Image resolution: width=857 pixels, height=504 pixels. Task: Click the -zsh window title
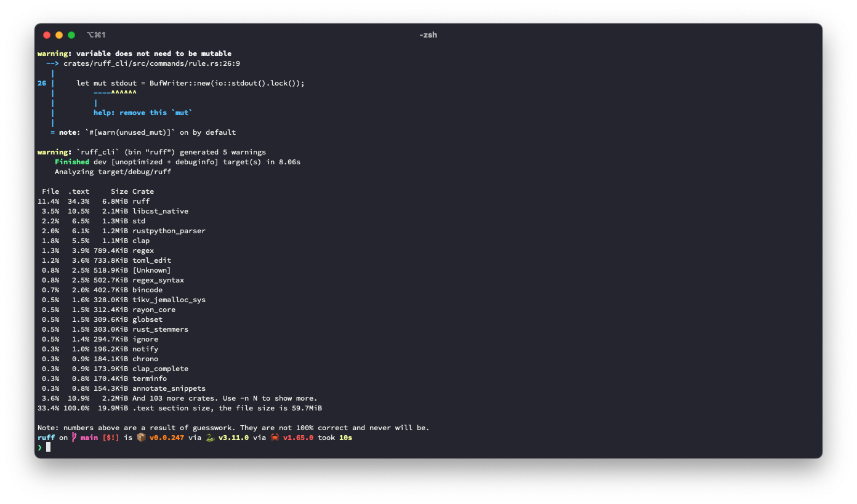coord(429,34)
